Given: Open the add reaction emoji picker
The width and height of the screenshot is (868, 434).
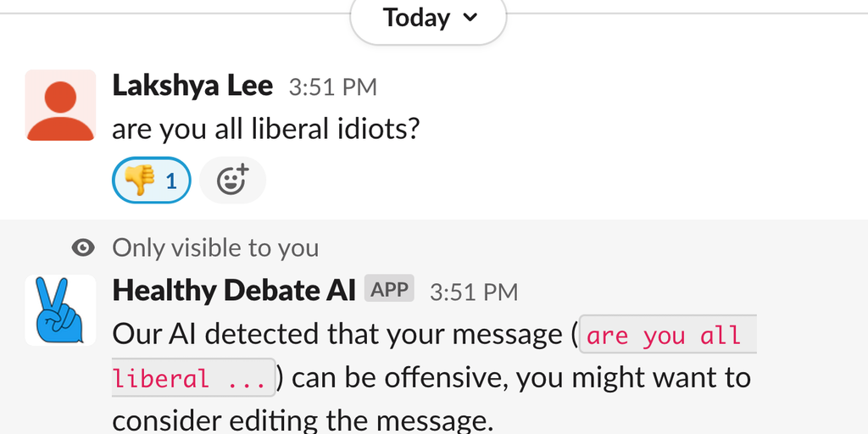Looking at the screenshot, I should (x=232, y=180).
